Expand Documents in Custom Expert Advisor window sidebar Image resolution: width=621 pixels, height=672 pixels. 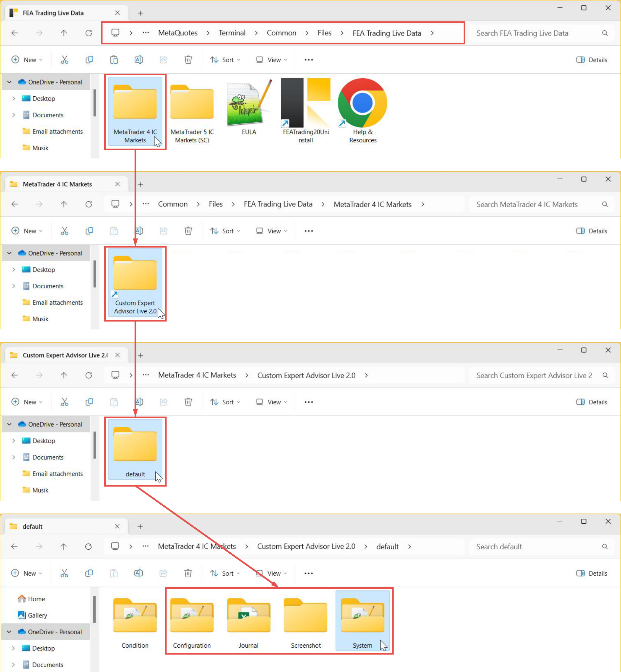13,457
